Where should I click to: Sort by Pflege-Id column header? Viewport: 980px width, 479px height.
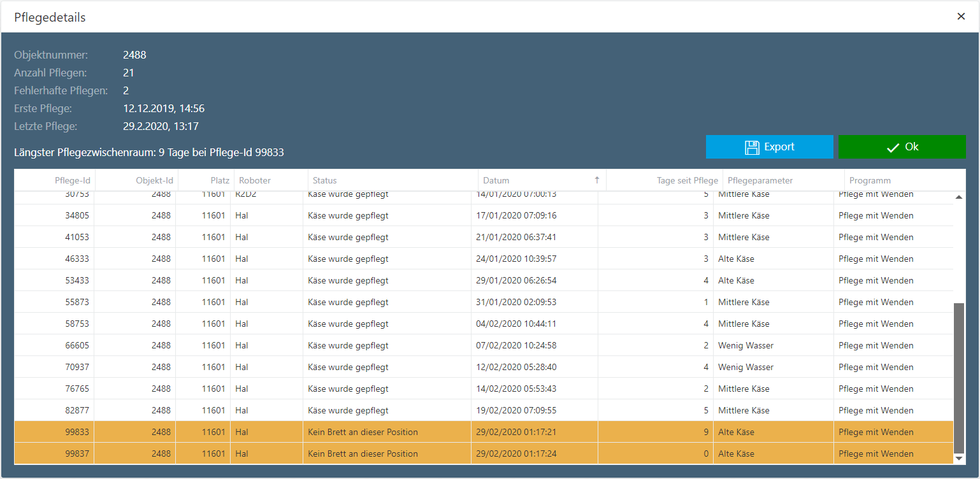[x=54, y=180]
